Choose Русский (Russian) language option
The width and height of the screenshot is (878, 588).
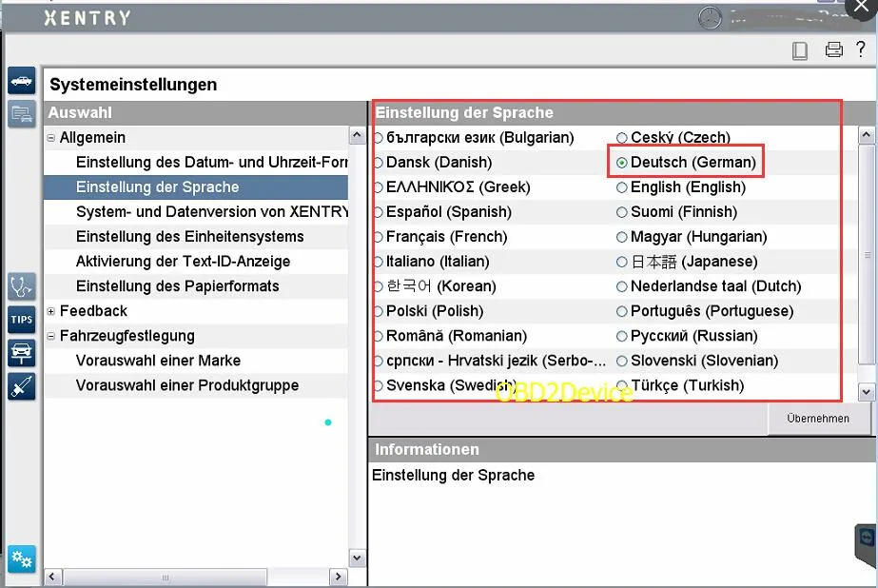[621, 336]
